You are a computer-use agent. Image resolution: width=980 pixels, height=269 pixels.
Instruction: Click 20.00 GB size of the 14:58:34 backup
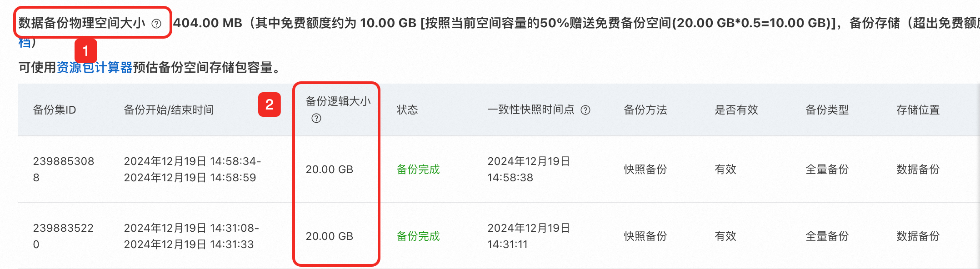tap(329, 169)
